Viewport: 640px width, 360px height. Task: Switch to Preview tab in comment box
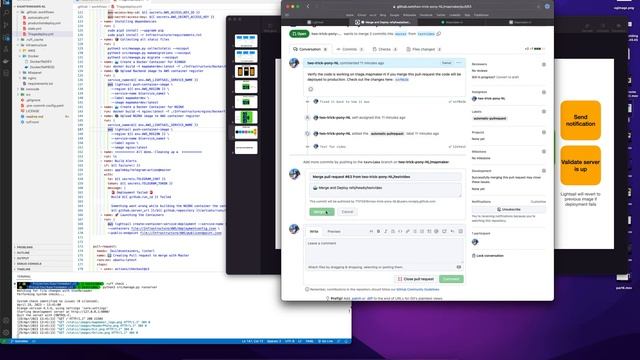click(334, 231)
